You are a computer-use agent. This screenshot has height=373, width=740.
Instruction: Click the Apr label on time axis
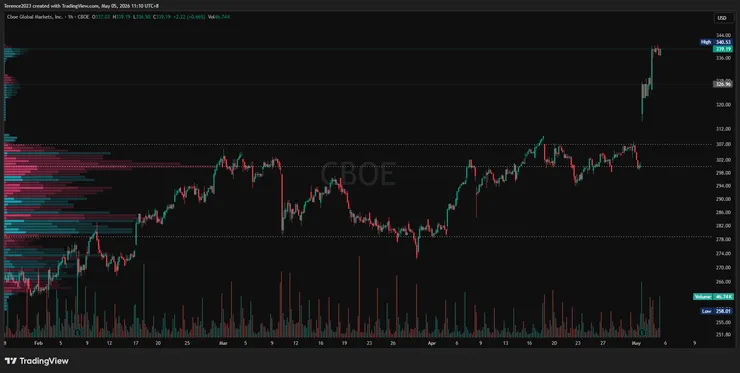pyautogui.click(x=433, y=343)
